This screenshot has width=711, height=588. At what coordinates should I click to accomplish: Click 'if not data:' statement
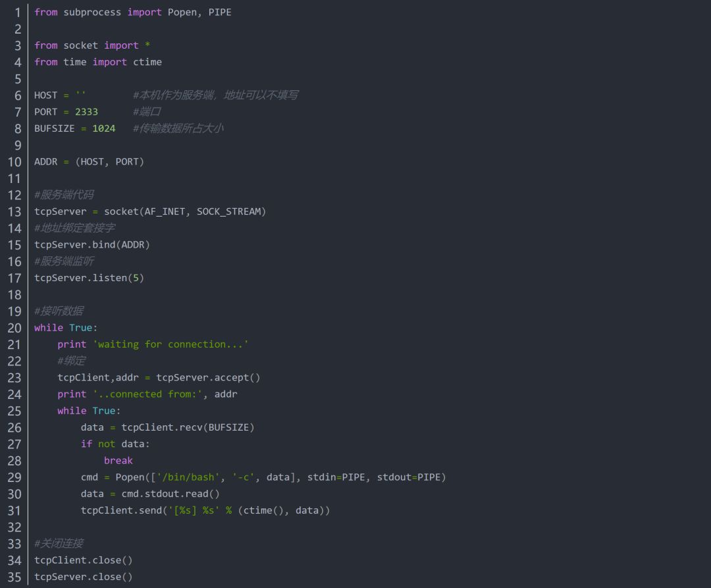pyautogui.click(x=115, y=444)
